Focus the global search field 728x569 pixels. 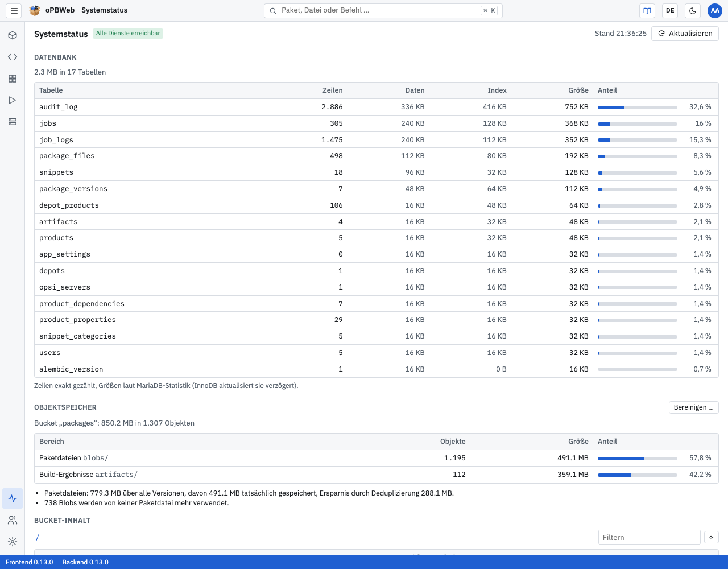[383, 10]
